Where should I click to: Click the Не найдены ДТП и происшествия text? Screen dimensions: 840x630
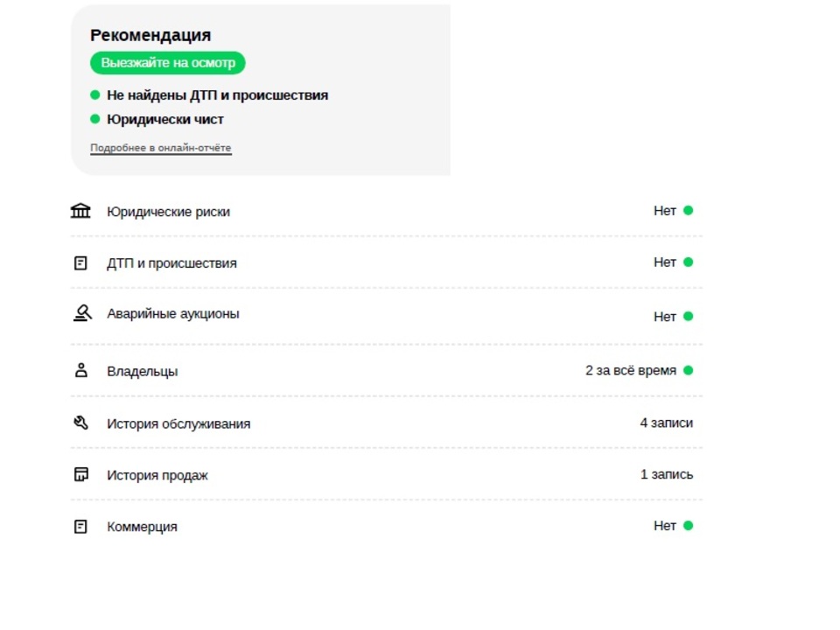(x=218, y=94)
